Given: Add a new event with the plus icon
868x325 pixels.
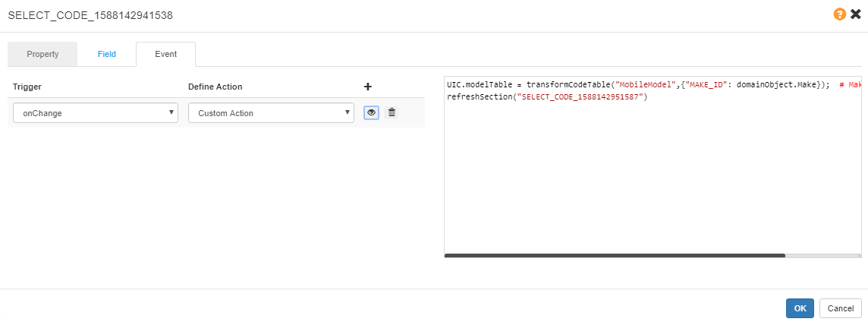Looking at the screenshot, I should click(x=368, y=87).
